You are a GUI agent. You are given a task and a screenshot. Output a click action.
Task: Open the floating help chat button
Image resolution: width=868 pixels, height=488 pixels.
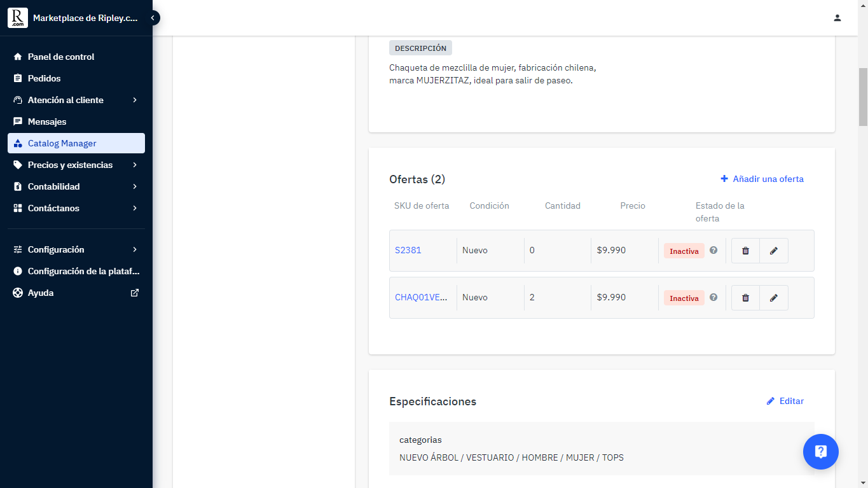click(820, 452)
